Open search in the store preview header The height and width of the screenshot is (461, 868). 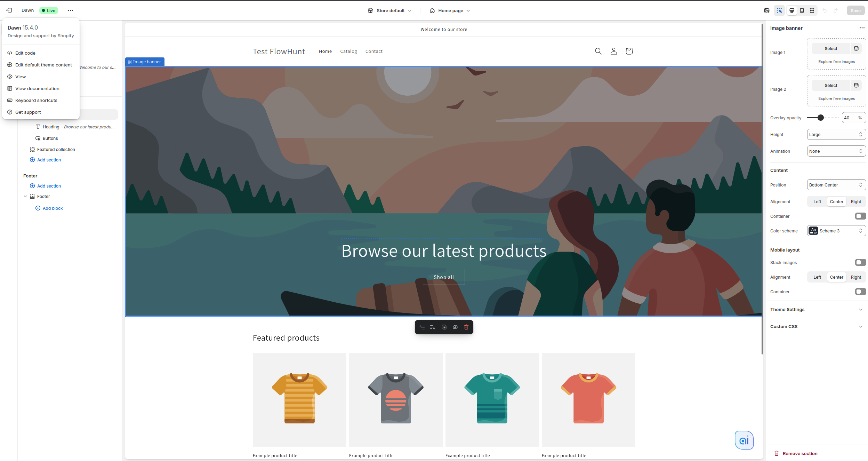[x=598, y=51]
